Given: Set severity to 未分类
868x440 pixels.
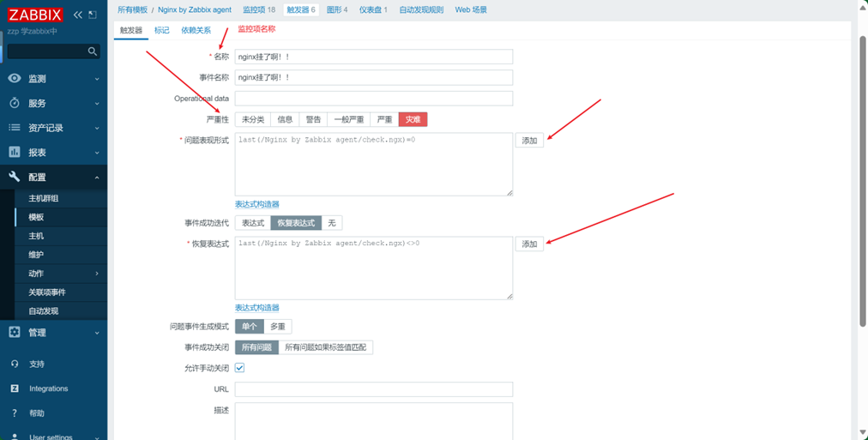Looking at the screenshot, I should (253, 119).
